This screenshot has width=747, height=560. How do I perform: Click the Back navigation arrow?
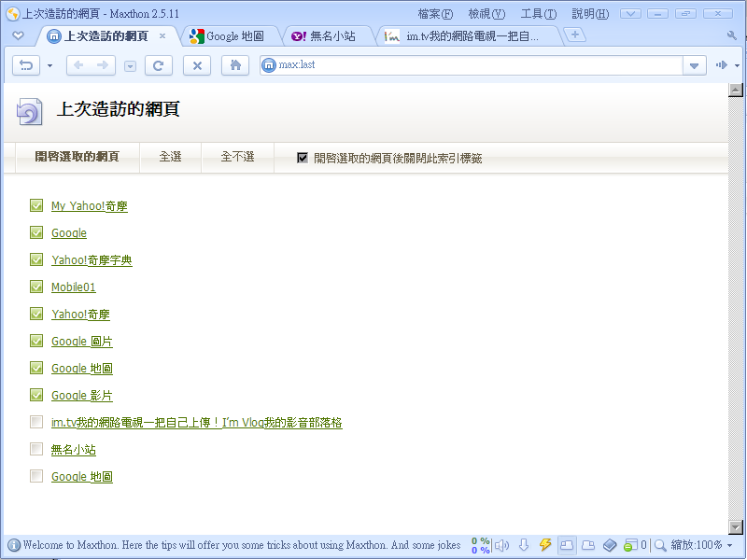(78, 64)
